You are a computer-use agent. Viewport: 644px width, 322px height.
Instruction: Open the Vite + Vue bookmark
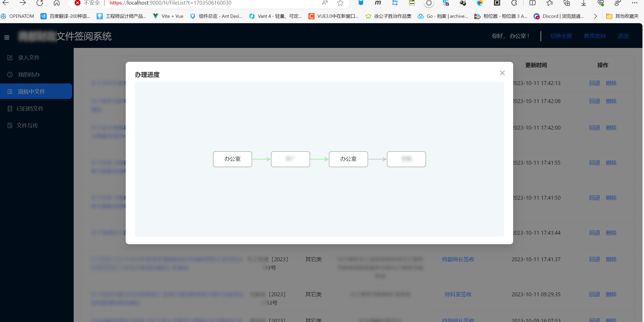pos(168,16)
